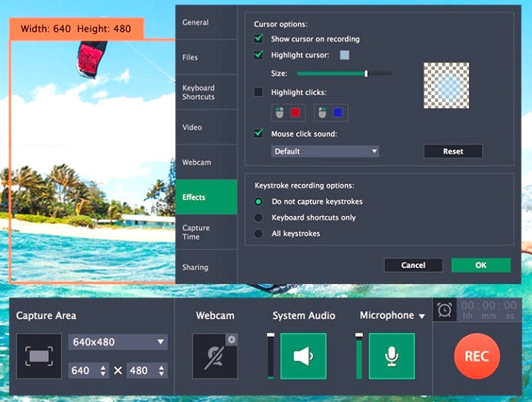
Task: Uncheck Show cursor on recording
Action: (x=258, y=39)
